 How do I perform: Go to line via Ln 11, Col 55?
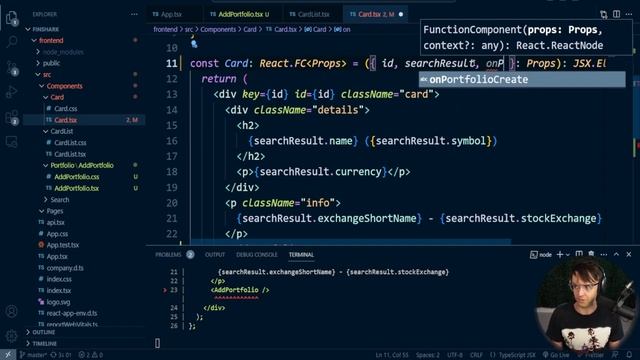pyautogui.click(x=392, y=355)
